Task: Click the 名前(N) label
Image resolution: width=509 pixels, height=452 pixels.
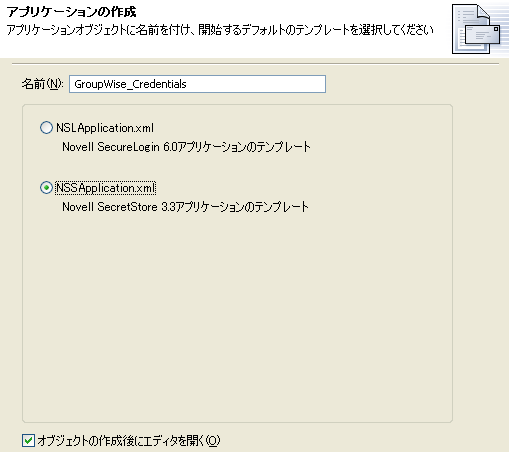Action: tap(42, 84)
